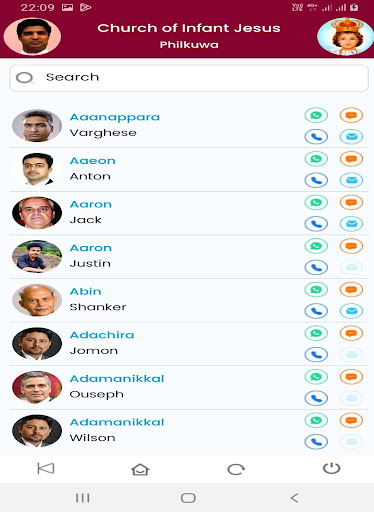Open the Adachira Jomon contact name

click(102, 335)
